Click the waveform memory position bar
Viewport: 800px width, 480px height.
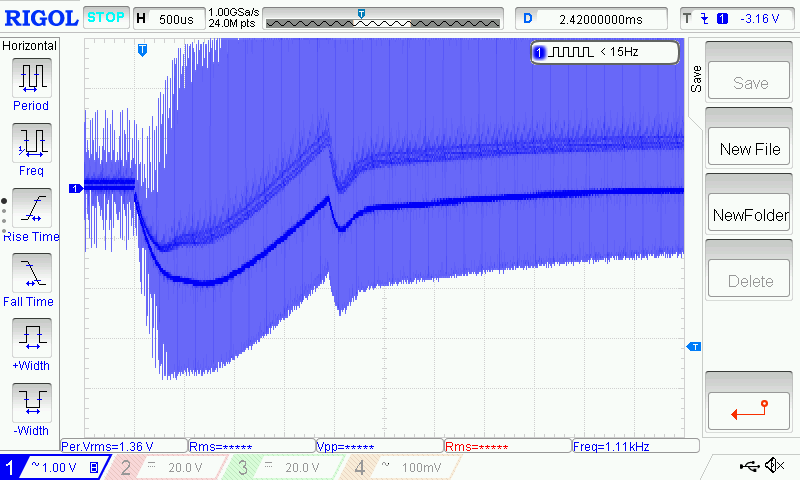(x=383, y=20)
